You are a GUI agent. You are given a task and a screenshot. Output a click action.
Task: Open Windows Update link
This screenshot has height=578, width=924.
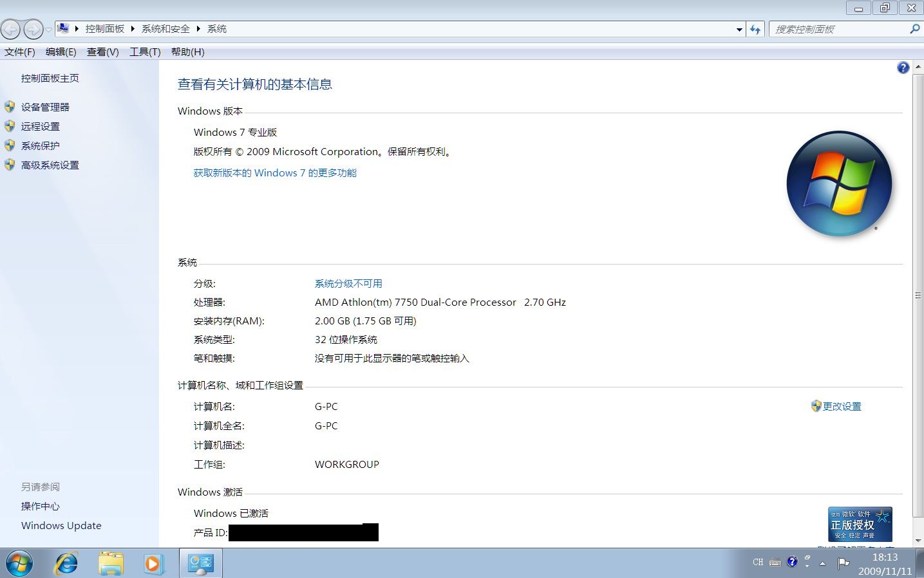pyautogui.click(x=61, y=526)
